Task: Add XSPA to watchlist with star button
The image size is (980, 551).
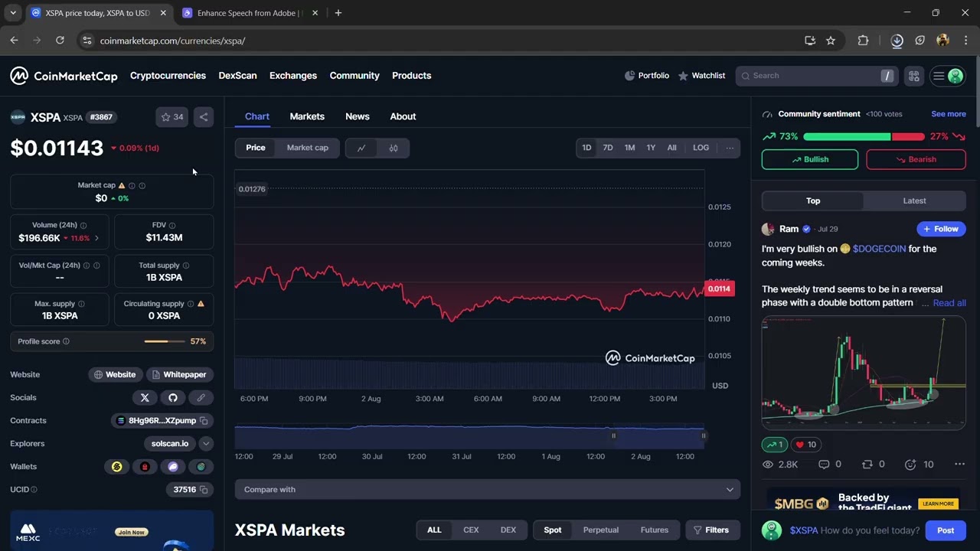Action: pyautogui.click(x=171, y=117)
